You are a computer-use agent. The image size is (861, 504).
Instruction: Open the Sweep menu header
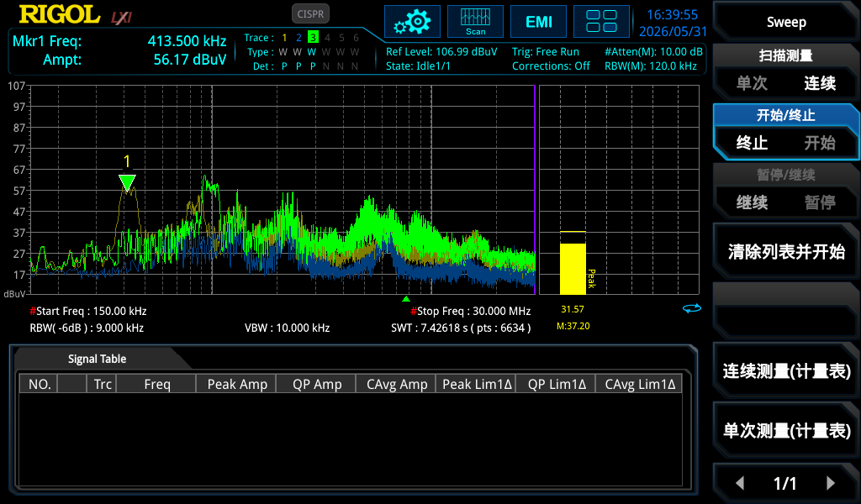tap(786, 22)
